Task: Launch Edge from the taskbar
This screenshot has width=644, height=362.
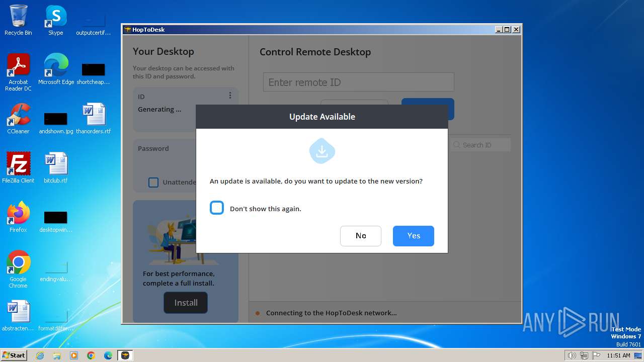Action: [108, 355]
